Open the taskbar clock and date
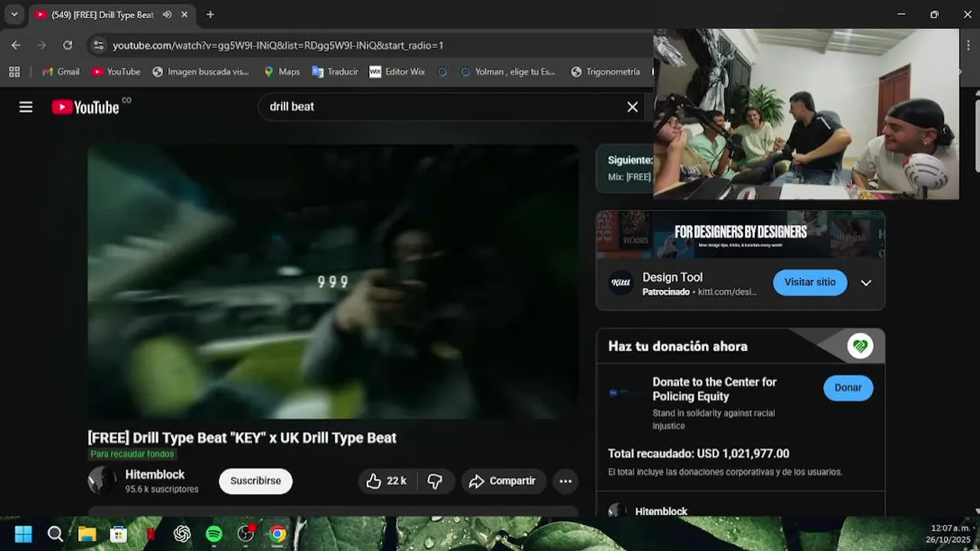This screenshot has width=980, height=551. [x=949, y=534]
